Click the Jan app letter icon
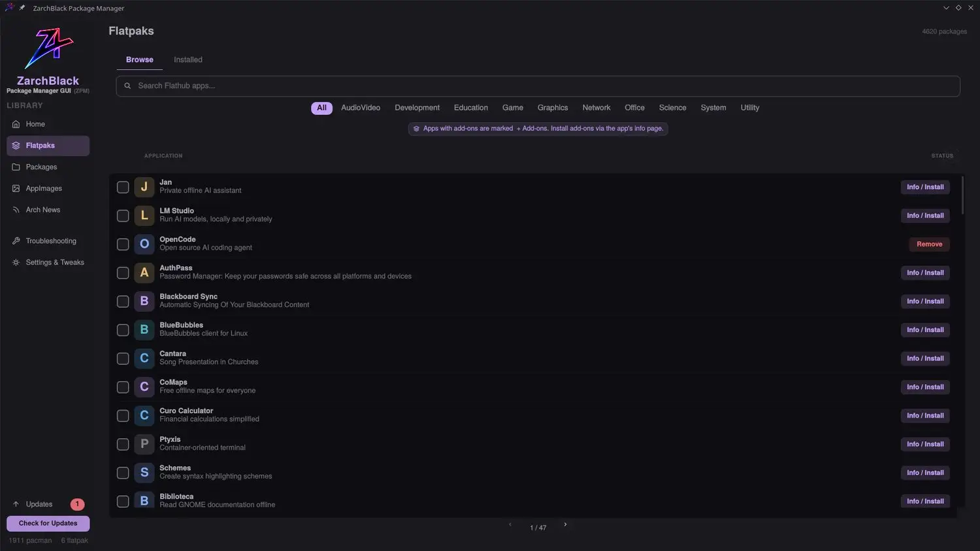The image size is (980, 551). (144, 187)
